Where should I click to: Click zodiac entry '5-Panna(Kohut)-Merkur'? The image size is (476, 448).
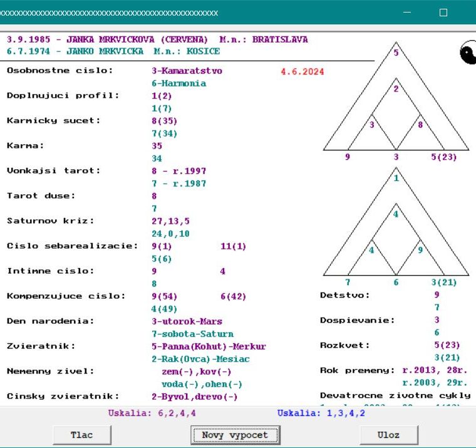(x=209, y=346)
